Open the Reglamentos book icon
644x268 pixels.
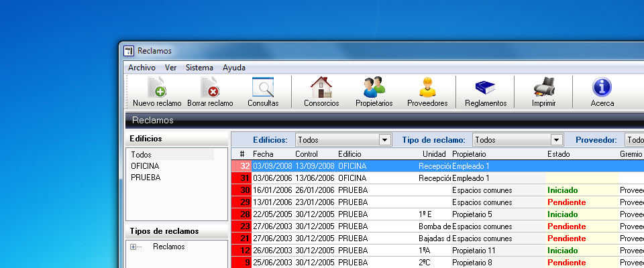coord(485,88)
